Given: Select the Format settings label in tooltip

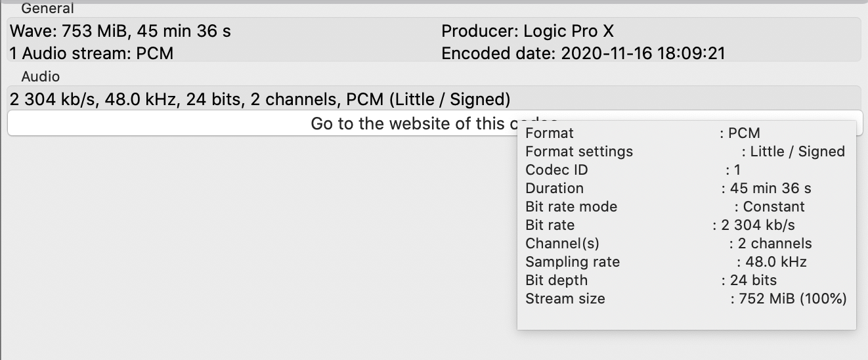Looking at the screenshot, I should click(x=579, y=152).
